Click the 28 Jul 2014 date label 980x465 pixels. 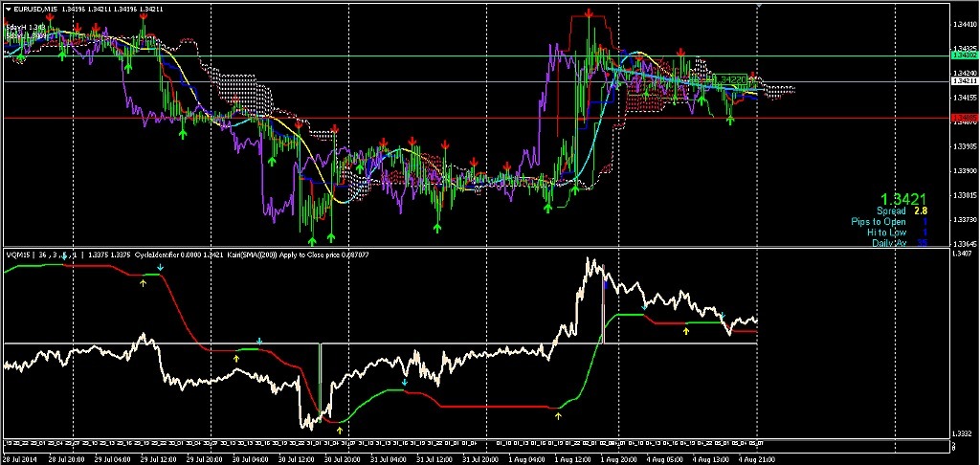19,459
